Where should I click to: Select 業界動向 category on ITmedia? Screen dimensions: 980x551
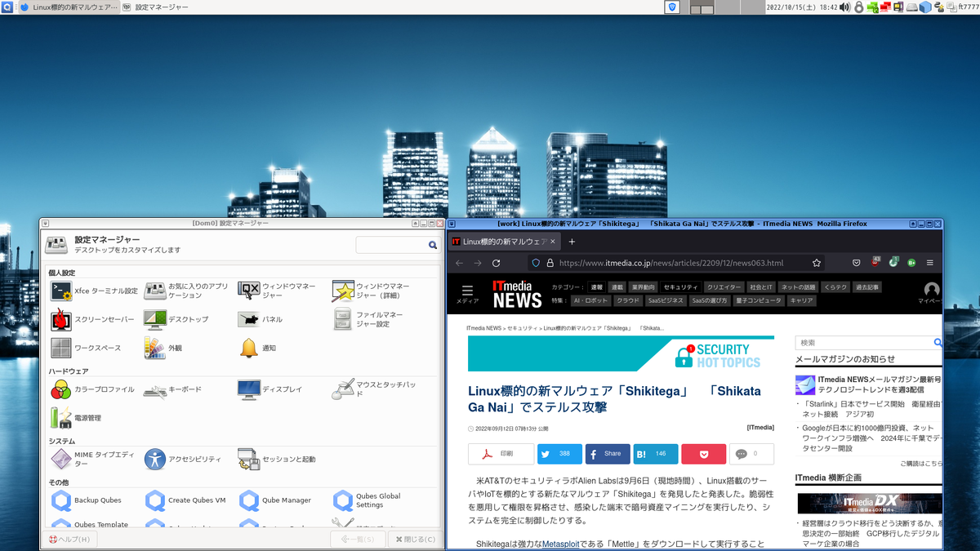click(x=644, y=287)
